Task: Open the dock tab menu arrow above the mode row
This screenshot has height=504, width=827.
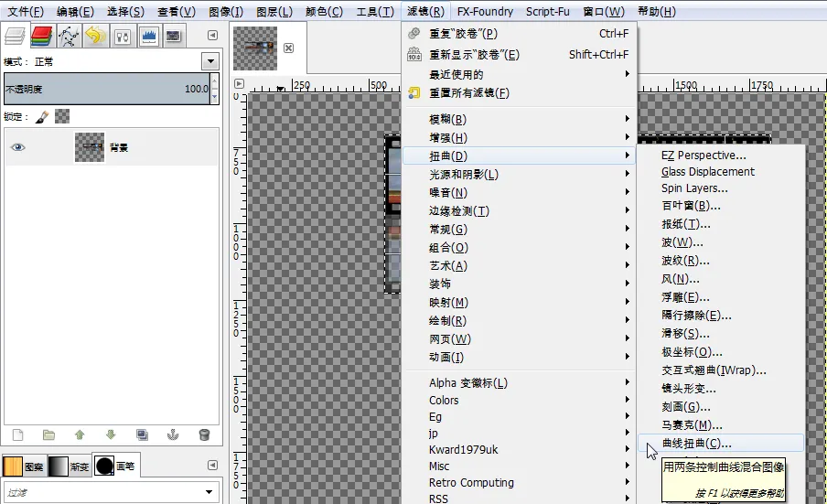Action: click(x=212, y=36)
